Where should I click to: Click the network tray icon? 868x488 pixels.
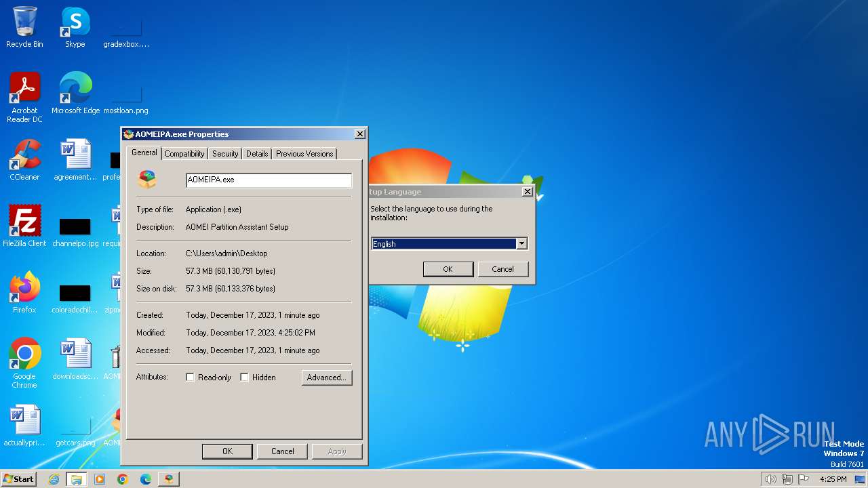tap(787, 479)
